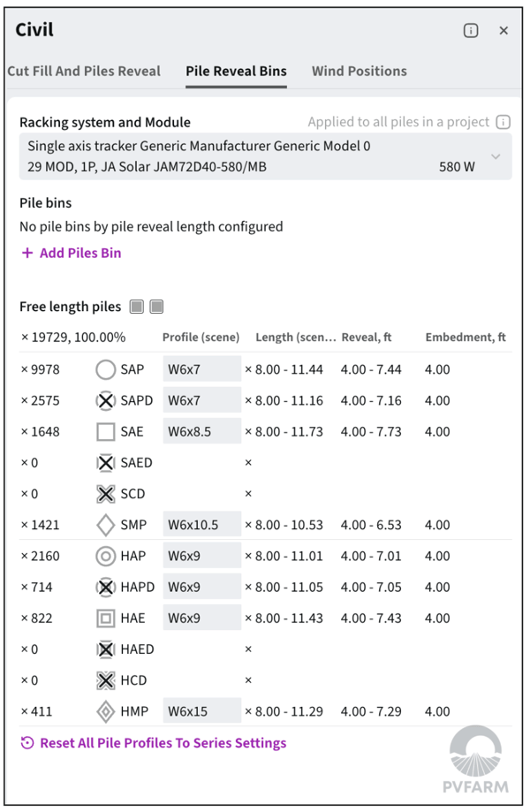This screenshot has width=530, height=812.
Task: Toggle the second Free length piles checkbox
Action: 155,306
